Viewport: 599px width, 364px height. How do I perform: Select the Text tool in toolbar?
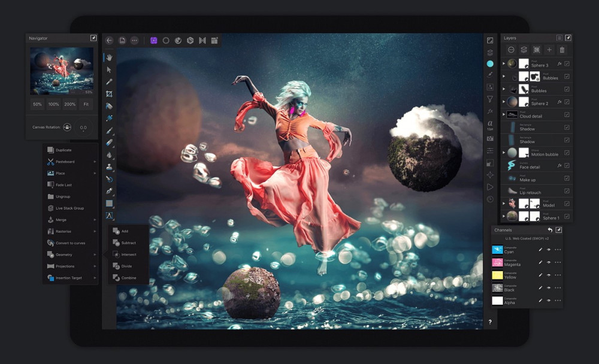[109, 216]
